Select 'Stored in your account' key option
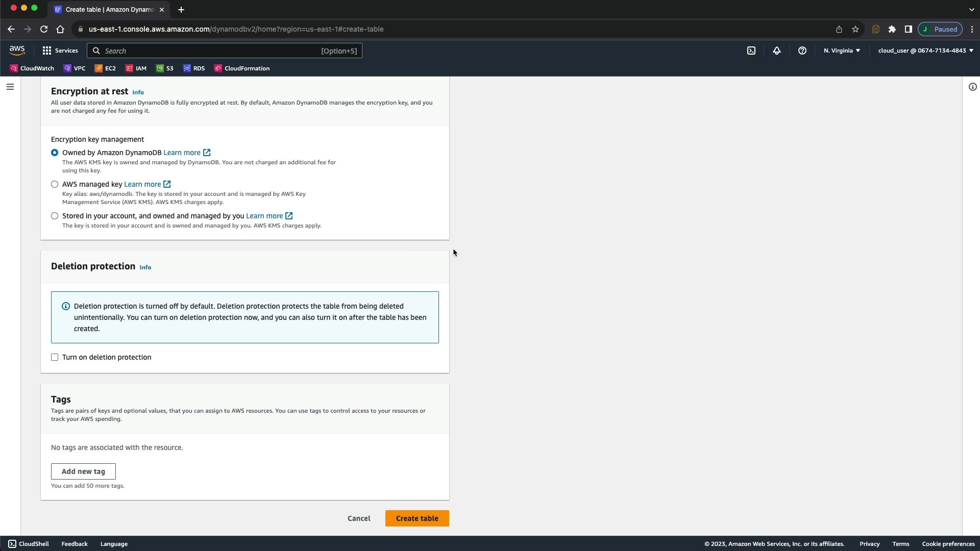The height and width of the screenshot is (551, 980). click(55, 216)
